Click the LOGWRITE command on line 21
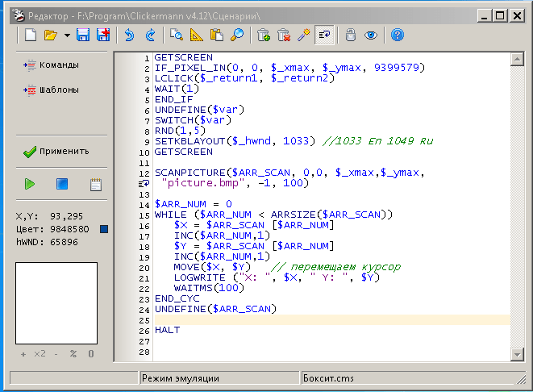The image size is (533, 392). [199, 277]
